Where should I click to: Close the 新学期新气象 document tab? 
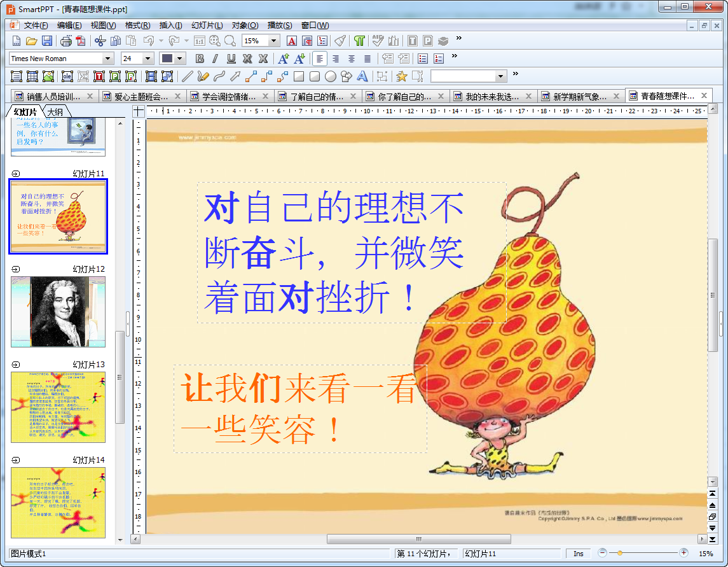coord(616,96)
